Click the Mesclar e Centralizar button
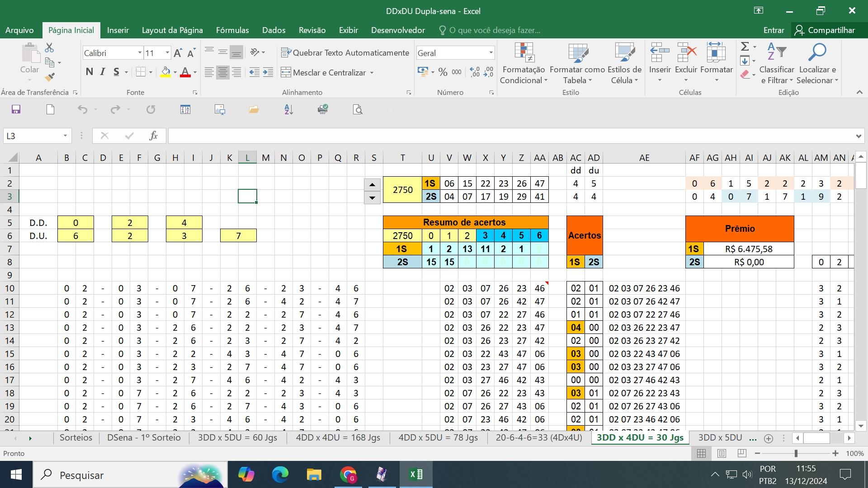This screenshot has width=868, height=488. tap(330, 73)
